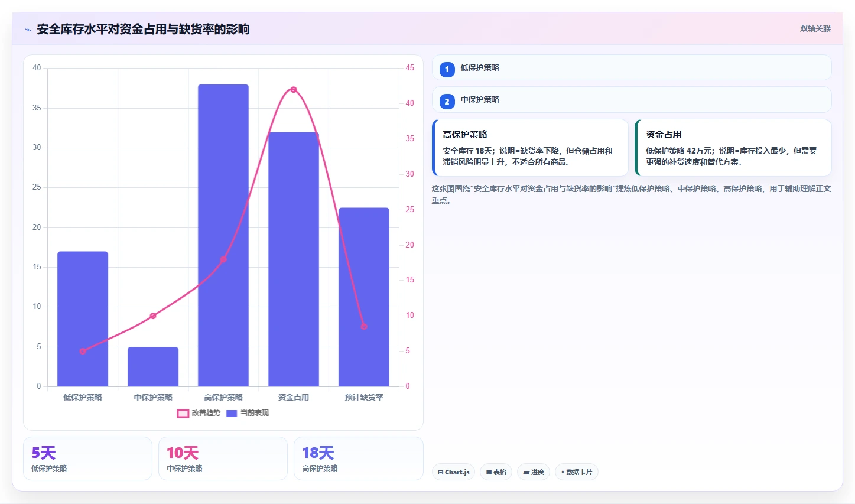The height and width of the screenshot is (504, 855).
Task: Click the line point above 中保护策略
Action: pos(153,316)
